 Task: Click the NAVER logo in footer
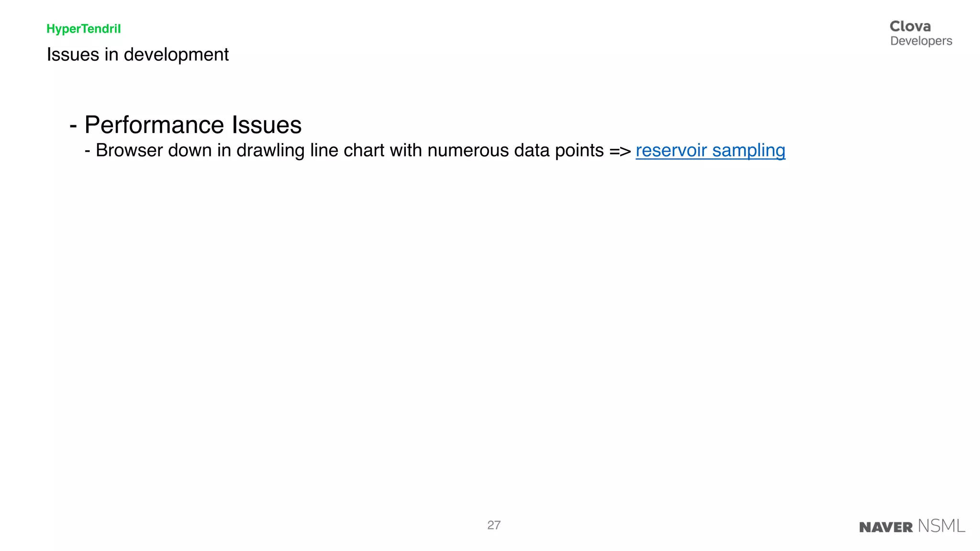[x=886, y=527]
